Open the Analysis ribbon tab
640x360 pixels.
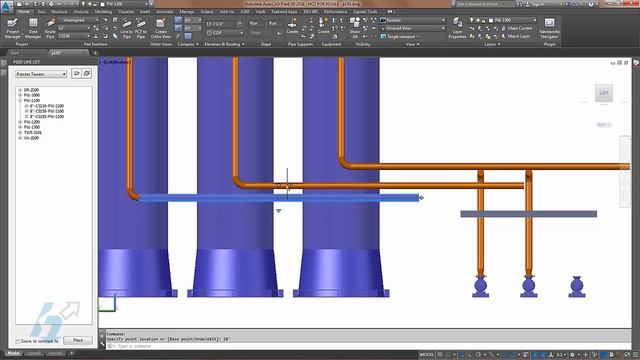81,12
